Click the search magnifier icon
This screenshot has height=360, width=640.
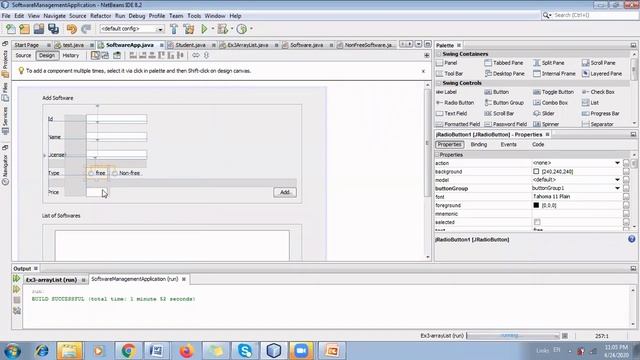pos(546,15)
